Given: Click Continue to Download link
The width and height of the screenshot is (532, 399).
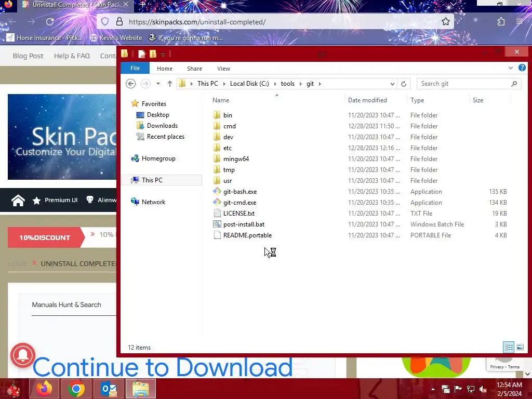Looking at the screenshot, I should pyautogui.click(x=163, y=367).
